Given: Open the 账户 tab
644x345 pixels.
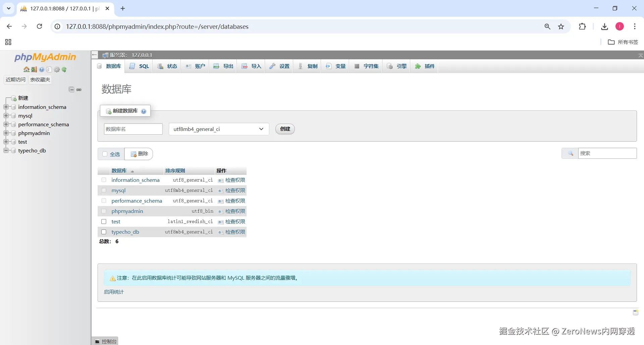Looking at the screenshot, I should [195, 66].
